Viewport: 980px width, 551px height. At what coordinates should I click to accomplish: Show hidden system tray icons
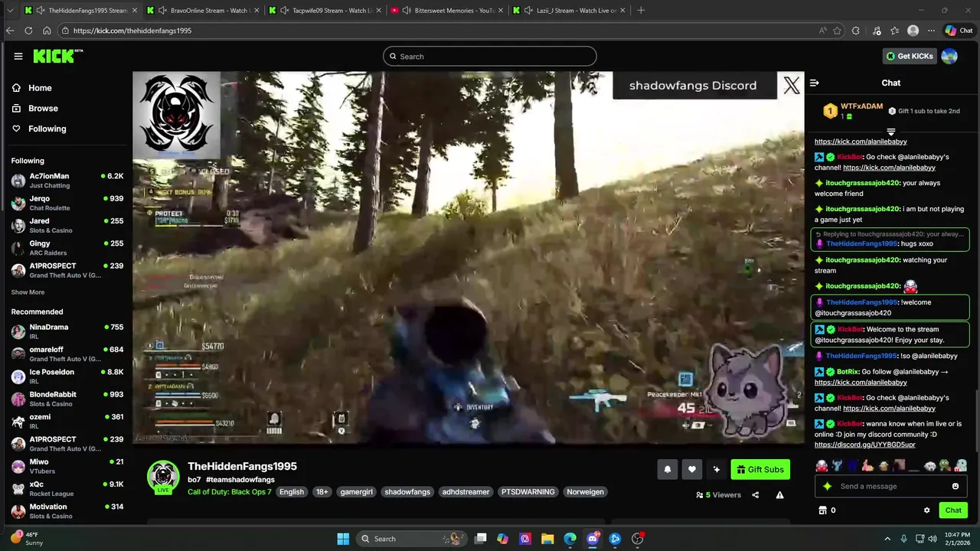[x=887, y=539]
